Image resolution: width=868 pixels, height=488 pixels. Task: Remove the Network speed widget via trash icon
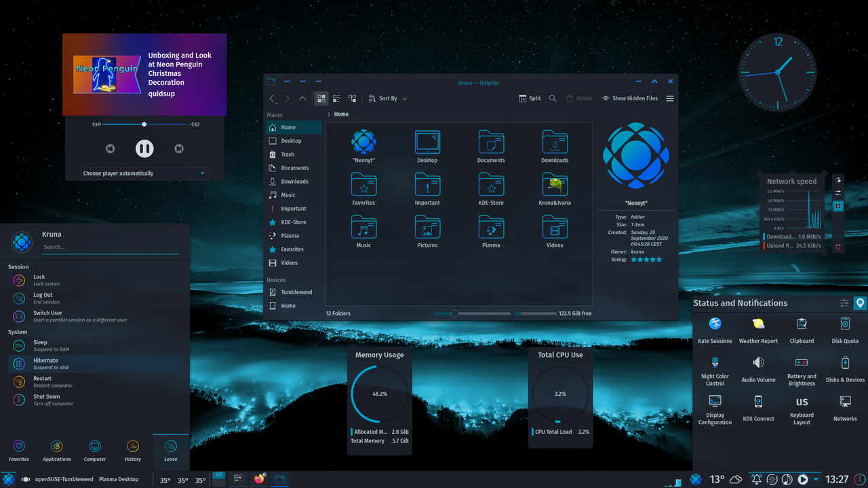(838, 246)
